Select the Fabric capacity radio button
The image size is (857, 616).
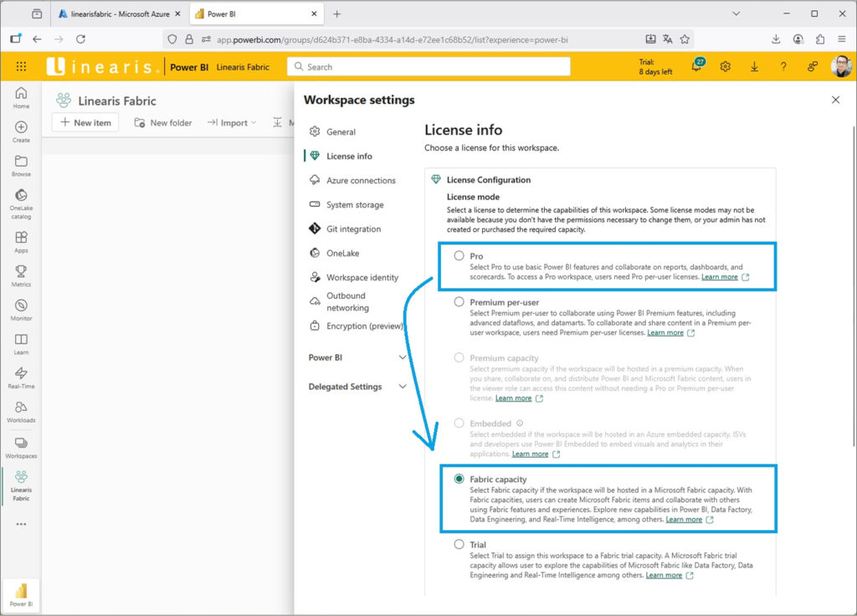point(459,479)
